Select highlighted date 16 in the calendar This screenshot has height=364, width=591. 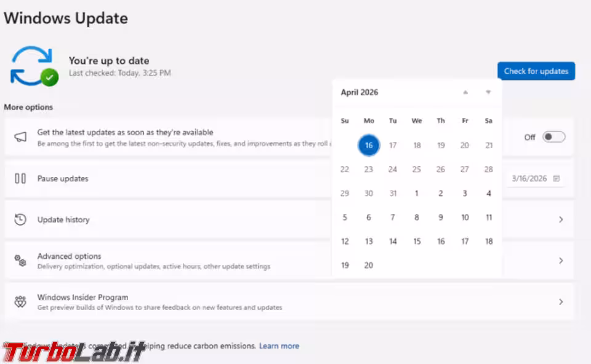pos(369,146)
